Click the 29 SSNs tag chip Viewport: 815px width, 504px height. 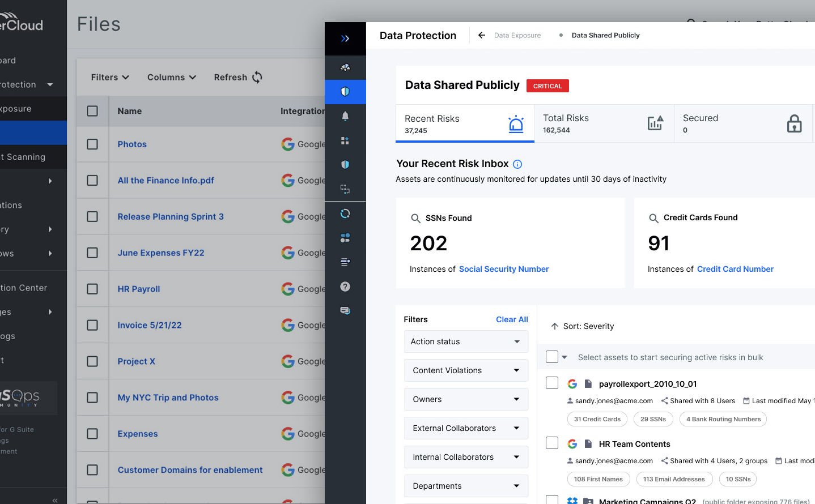pos(653,419)
